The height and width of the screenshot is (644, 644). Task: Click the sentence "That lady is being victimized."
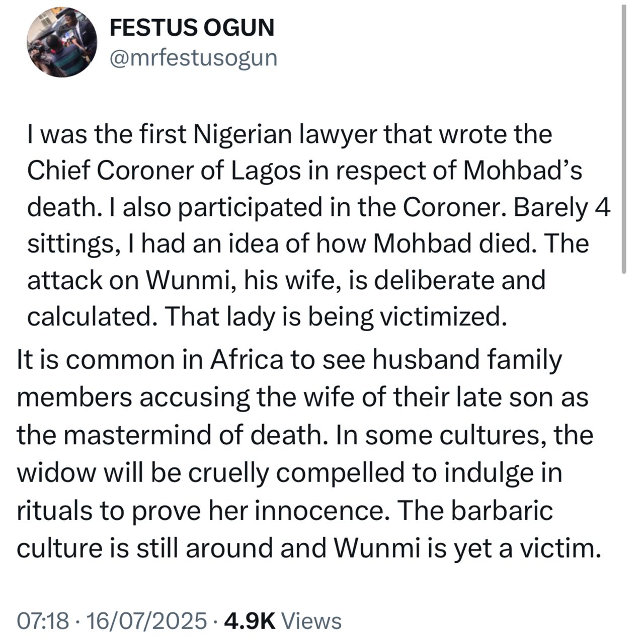tap(335, 316)
